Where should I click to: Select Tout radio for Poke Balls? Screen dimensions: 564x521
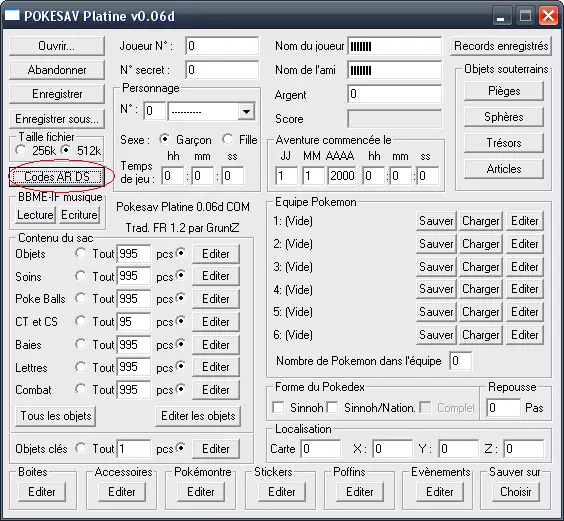pyautogui.click(x=81, y=298)
